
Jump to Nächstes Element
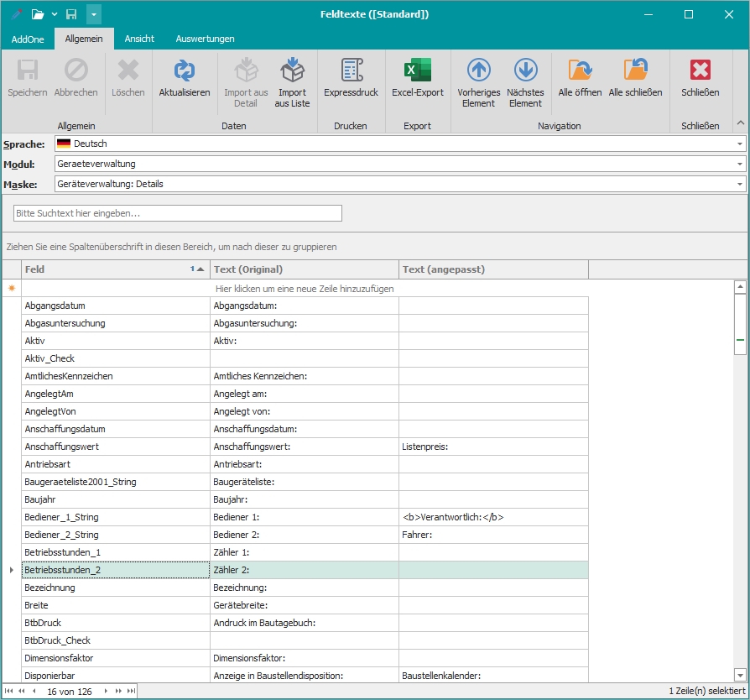[x=525, y=71]
